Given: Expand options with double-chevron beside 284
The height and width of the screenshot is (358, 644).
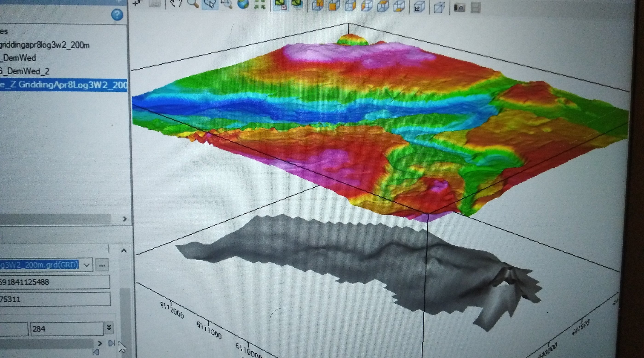Looking at the screenshot, I should tap(109, 328).
